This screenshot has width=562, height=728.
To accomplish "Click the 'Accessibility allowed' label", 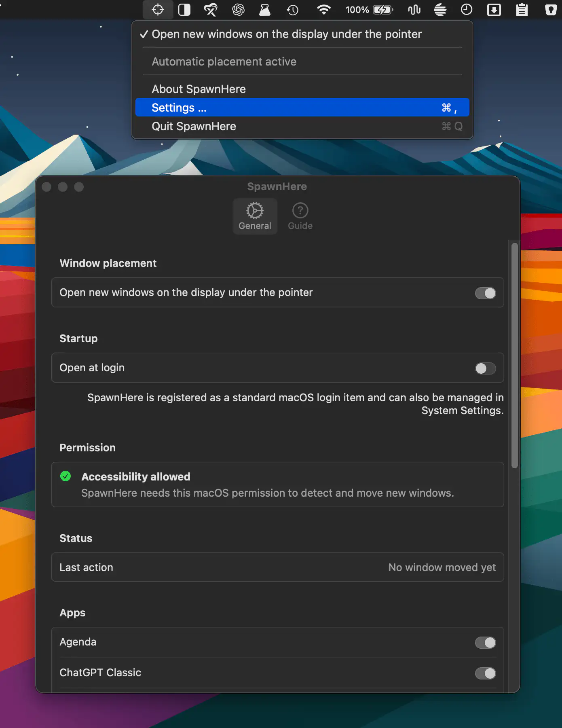I will [136, 477].
